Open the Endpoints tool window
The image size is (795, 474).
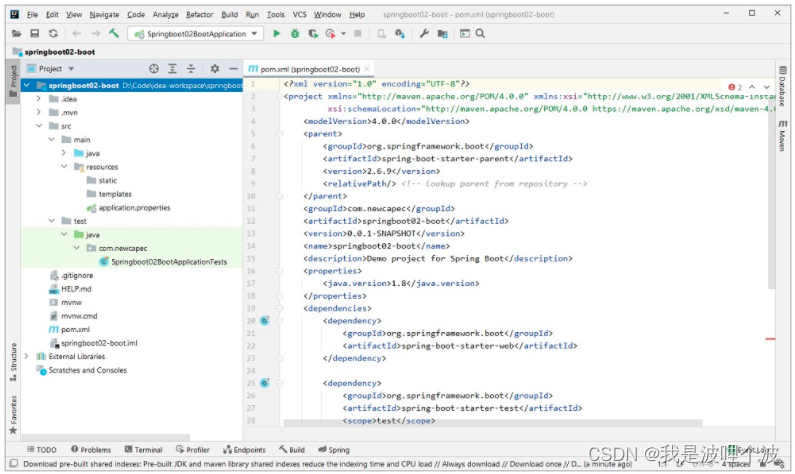[x=244, y=450]
